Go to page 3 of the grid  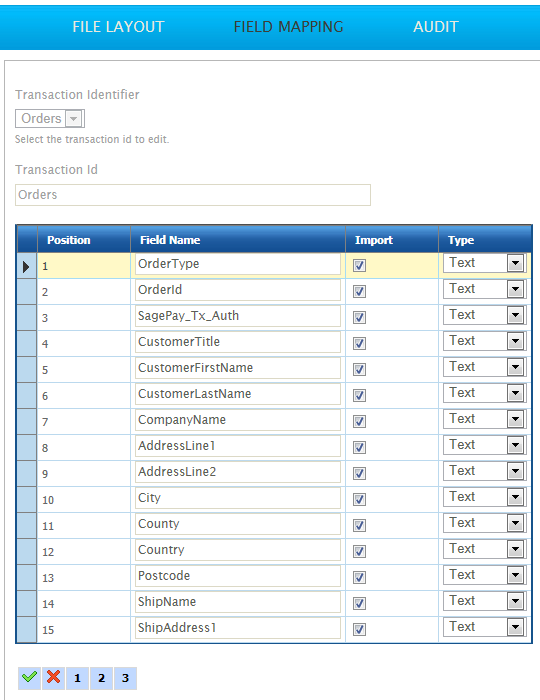pyautogui.click(x=125, y=678)
